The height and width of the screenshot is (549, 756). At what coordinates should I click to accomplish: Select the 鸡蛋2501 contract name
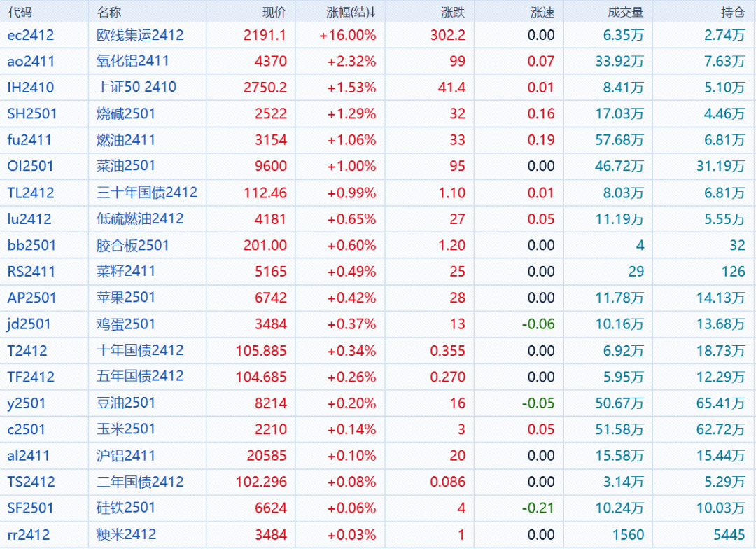(126, 324)
